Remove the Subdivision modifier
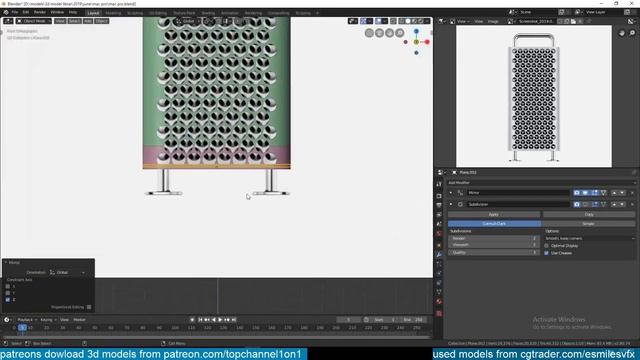 (632, 204)
